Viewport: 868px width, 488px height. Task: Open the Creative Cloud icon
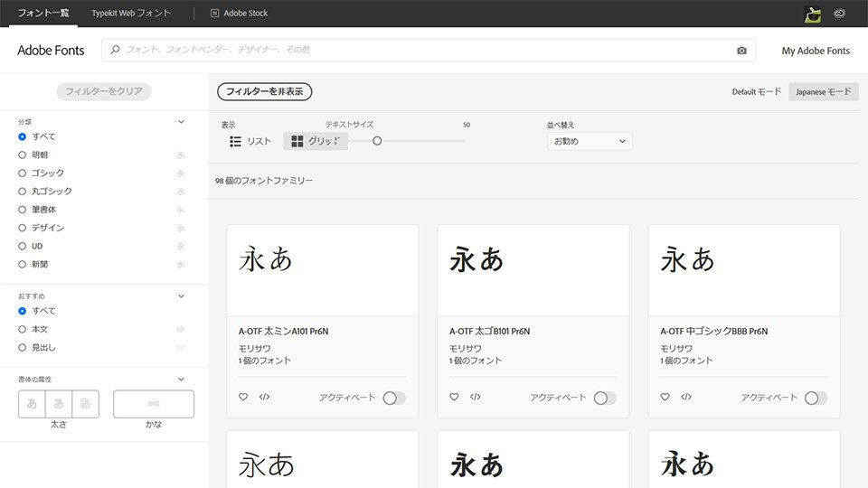(x=839, y=14)
